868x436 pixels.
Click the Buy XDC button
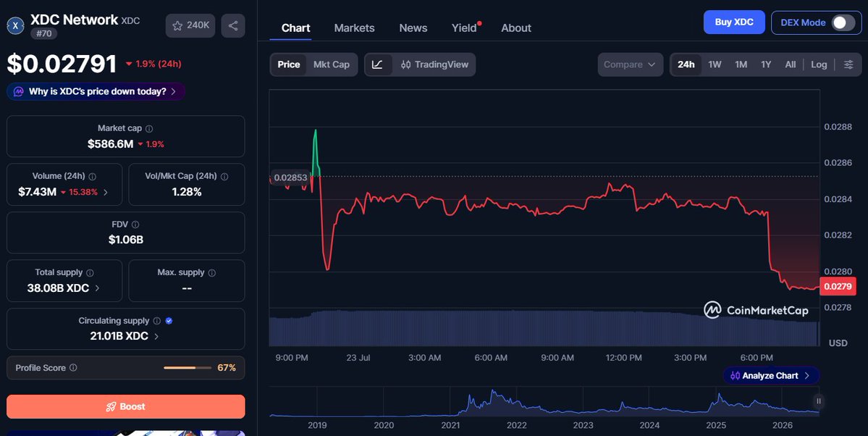734,22
